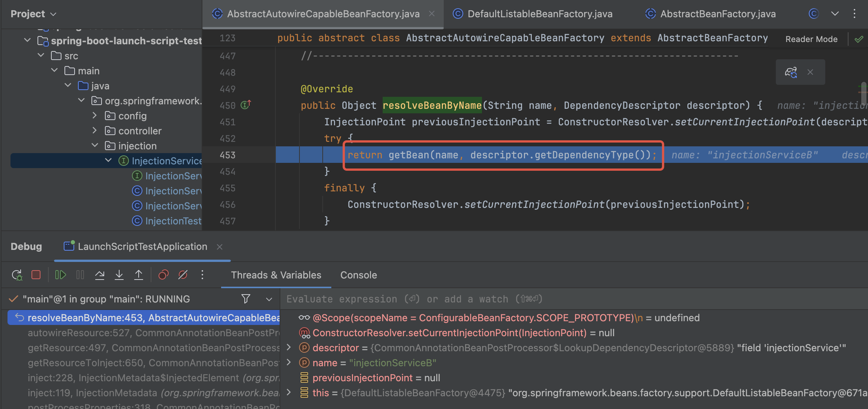
Task: Toggle Reader Mode in the editor
Action: point(811,39)
